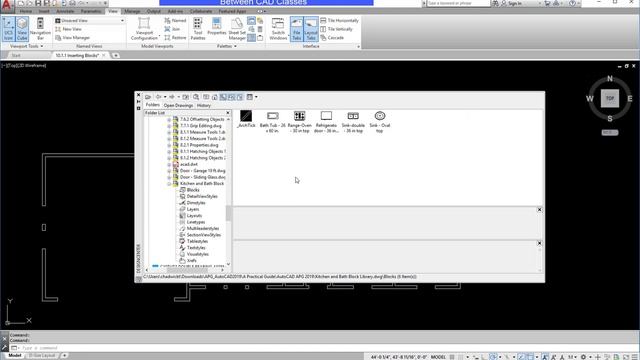Select Layers in folder tree
The width and height of the screenshot is (640, 360).
pos(193,209)
